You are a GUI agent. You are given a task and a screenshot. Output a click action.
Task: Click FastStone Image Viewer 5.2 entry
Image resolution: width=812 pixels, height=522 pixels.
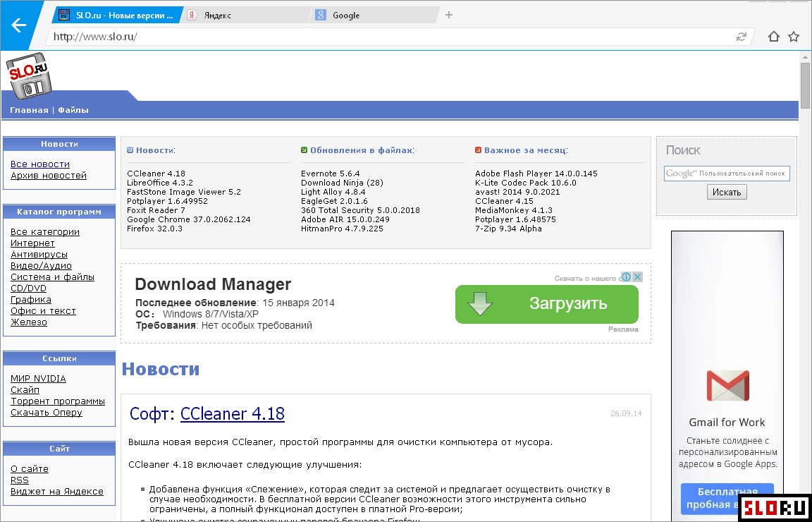(x=184, y=192)
